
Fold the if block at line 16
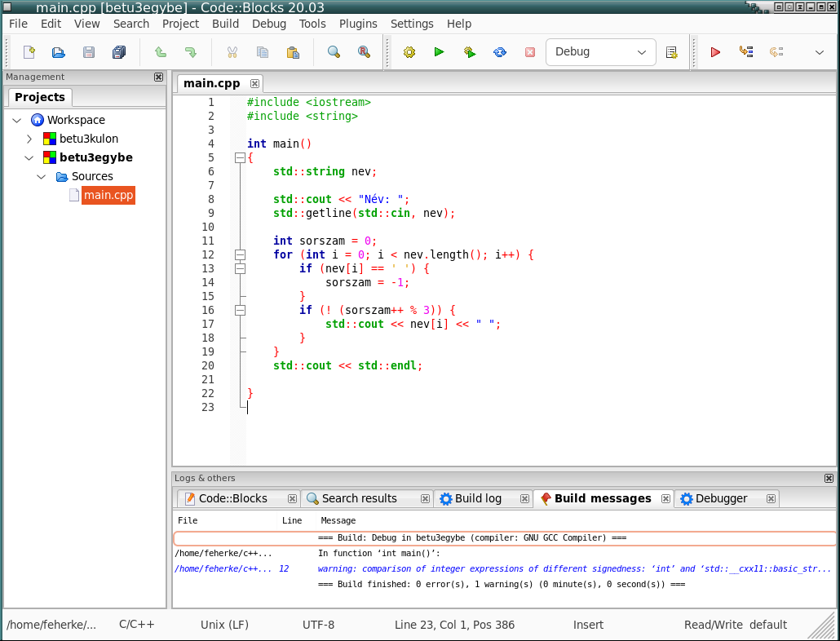click(240, 311)
